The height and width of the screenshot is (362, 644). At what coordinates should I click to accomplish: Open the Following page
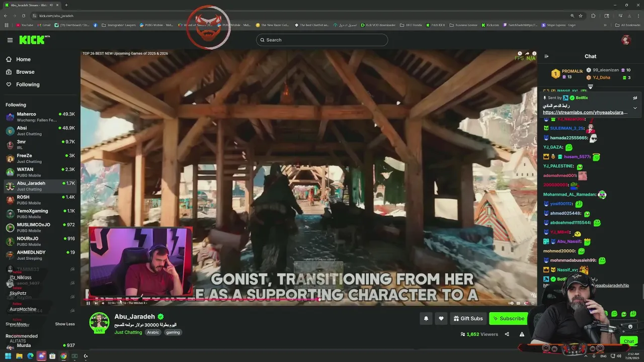click(23, 84)
